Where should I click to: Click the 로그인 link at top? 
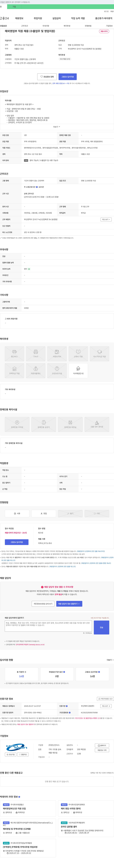click(x=106, y=11)
